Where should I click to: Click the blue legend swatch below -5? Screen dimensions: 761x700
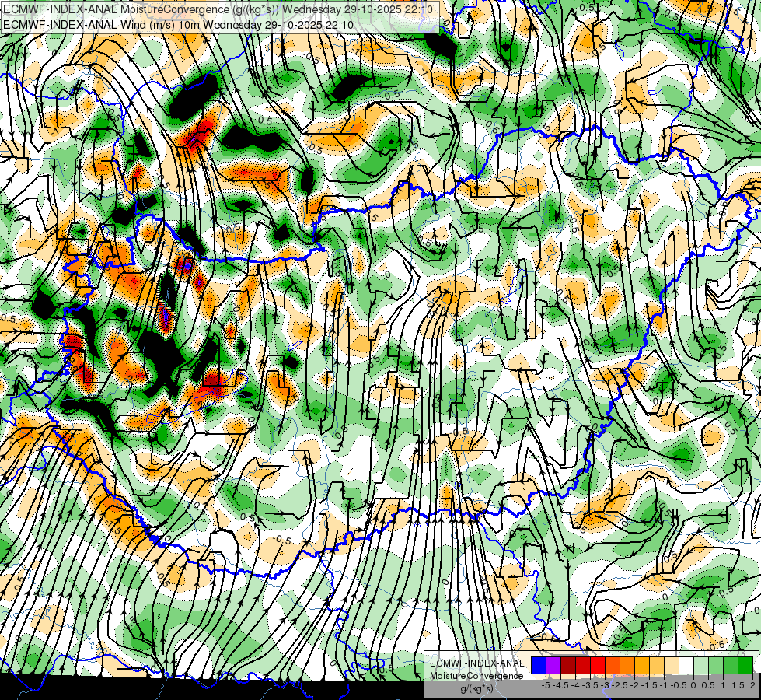[539, 666]
